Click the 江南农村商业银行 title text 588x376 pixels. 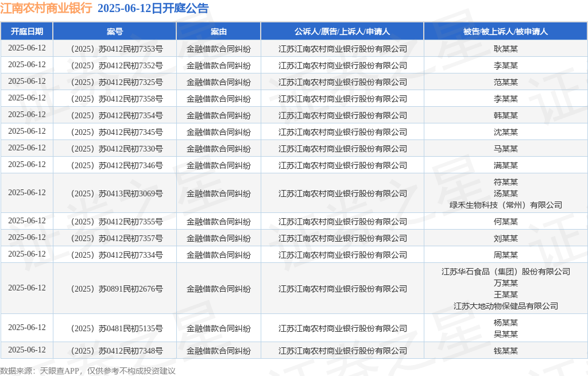click(46, 9)
